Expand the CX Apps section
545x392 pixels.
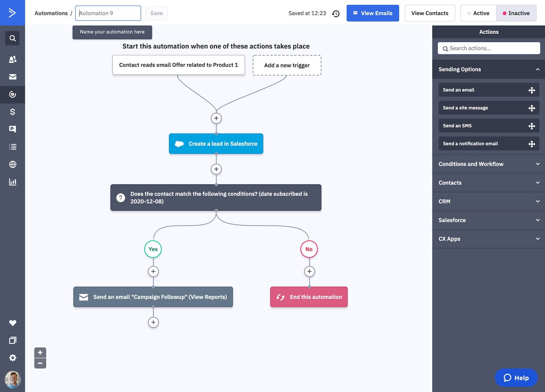[489, 239]
